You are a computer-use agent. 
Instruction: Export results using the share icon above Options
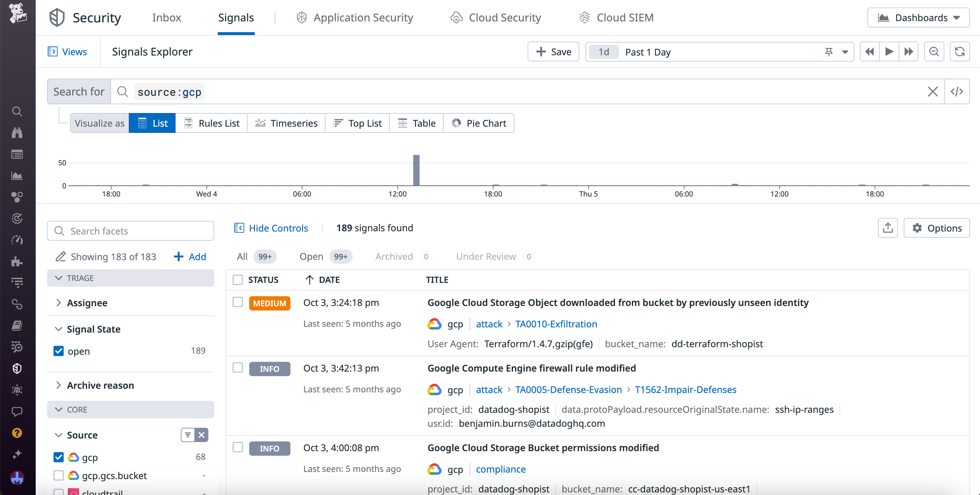888,228
